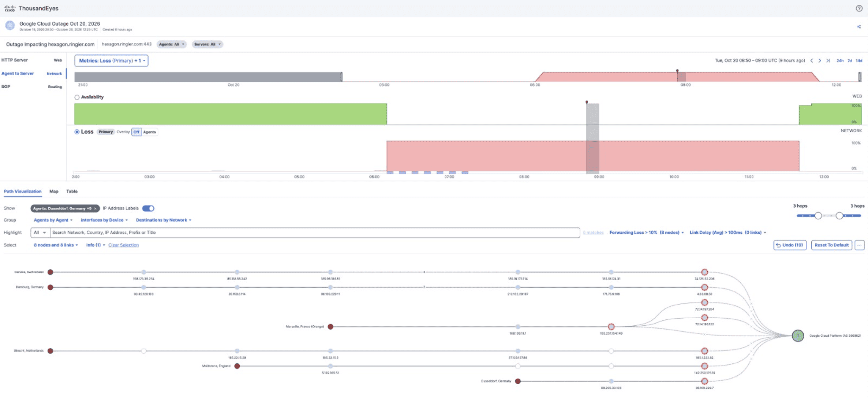Expand Interfaces by Device grouping dropdown

click(x=104, y=220)
